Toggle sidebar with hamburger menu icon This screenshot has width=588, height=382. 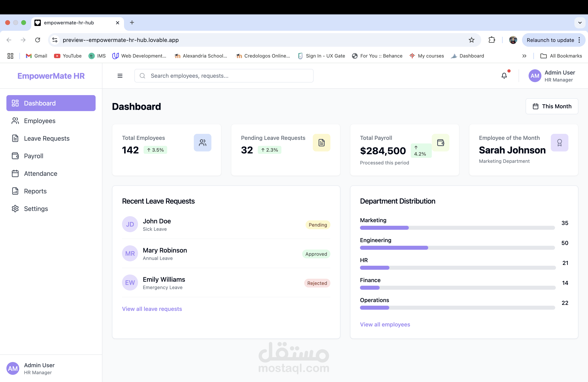pyautogui.click(x=120, y=76)
